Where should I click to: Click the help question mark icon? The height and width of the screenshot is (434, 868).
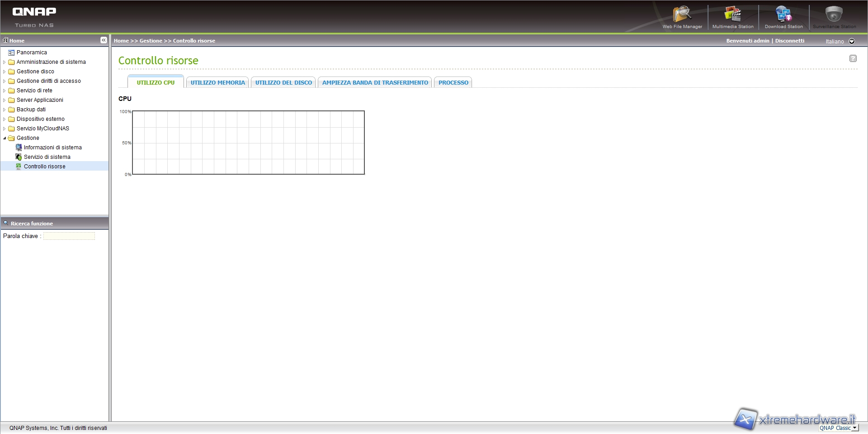pos(853,58)
